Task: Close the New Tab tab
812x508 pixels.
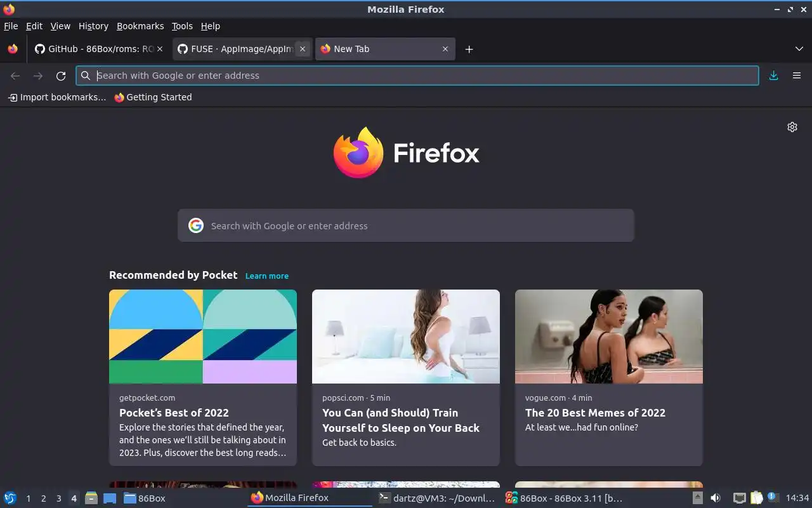Action: [445, 49]
